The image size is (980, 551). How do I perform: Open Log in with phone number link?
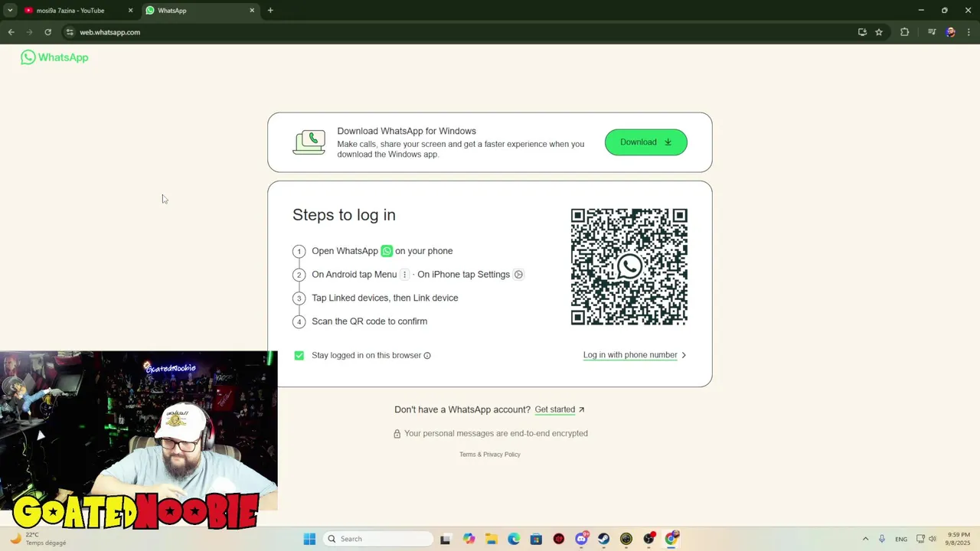(x=630, y=355)
